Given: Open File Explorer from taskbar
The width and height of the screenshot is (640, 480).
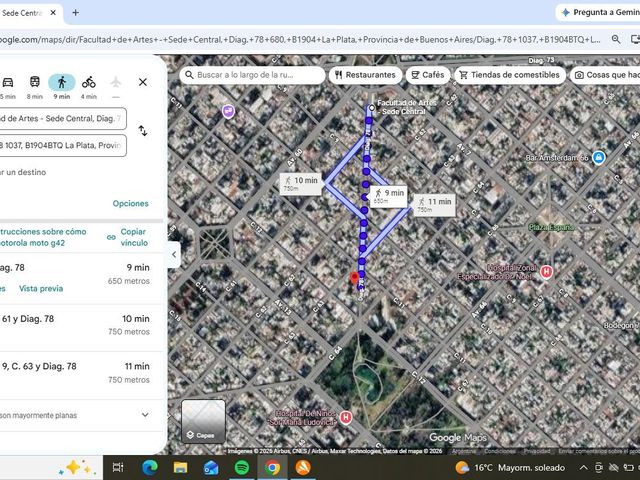Looking at the screenshot, I should coord(180,468).
